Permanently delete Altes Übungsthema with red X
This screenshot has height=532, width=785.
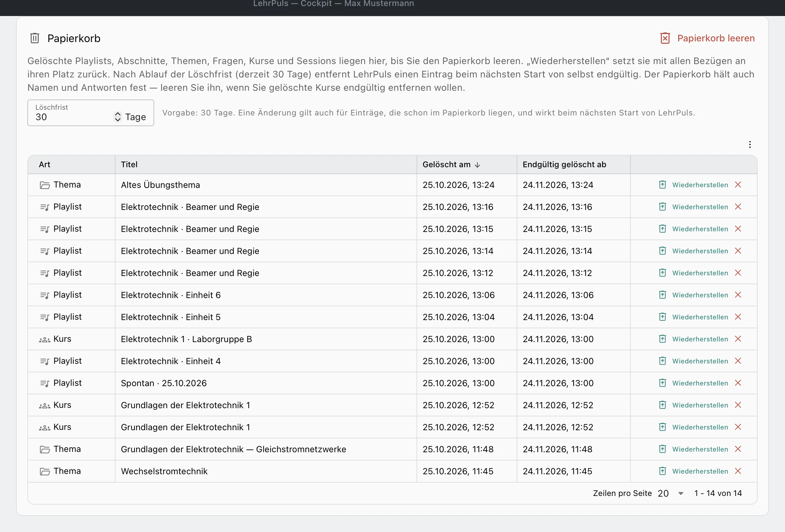738,185
